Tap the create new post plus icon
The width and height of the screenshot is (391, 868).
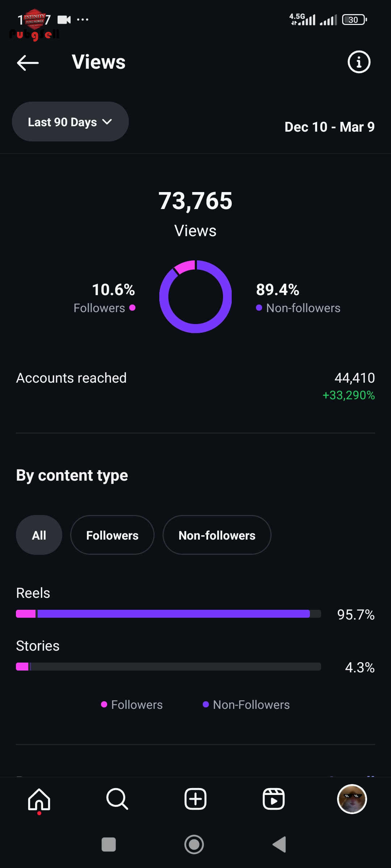195,799
